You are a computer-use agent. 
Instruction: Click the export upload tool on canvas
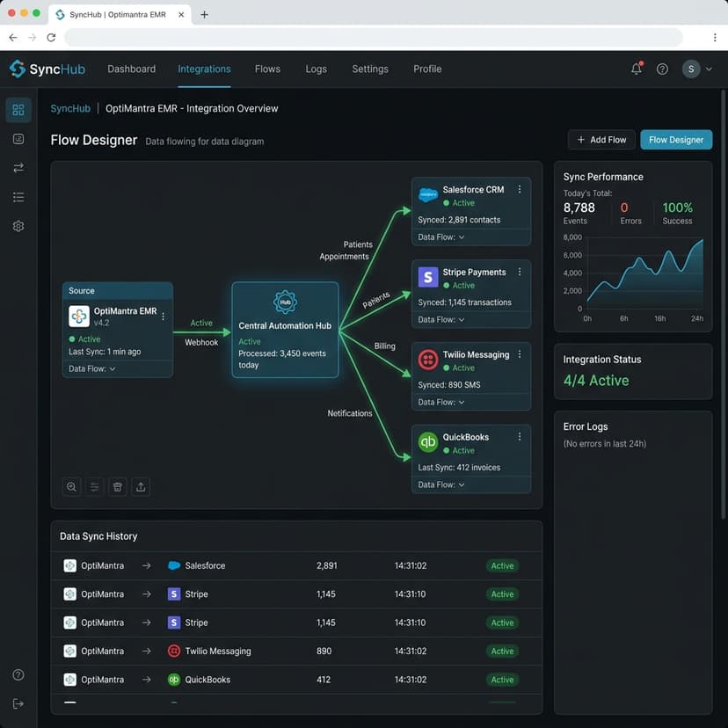(141, 486)
